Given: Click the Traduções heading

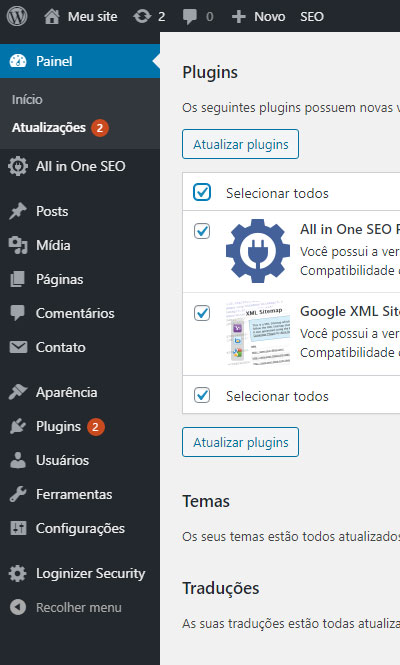Looking at the screenshot, I should pyautogui.click(x=221, y=588).
